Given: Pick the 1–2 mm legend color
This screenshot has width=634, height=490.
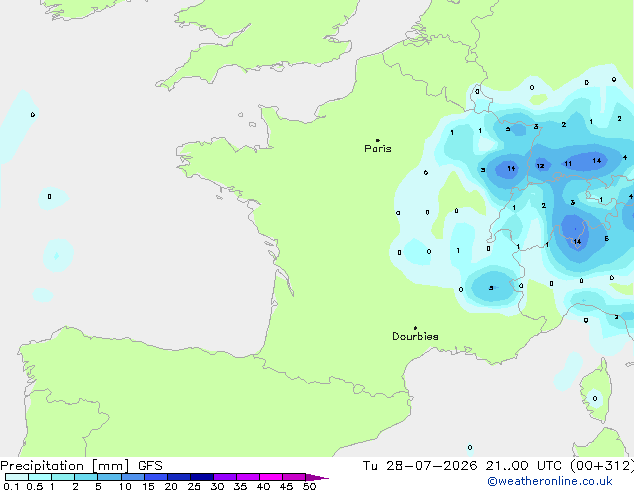Looking at the screenshot, I should 63,477.
